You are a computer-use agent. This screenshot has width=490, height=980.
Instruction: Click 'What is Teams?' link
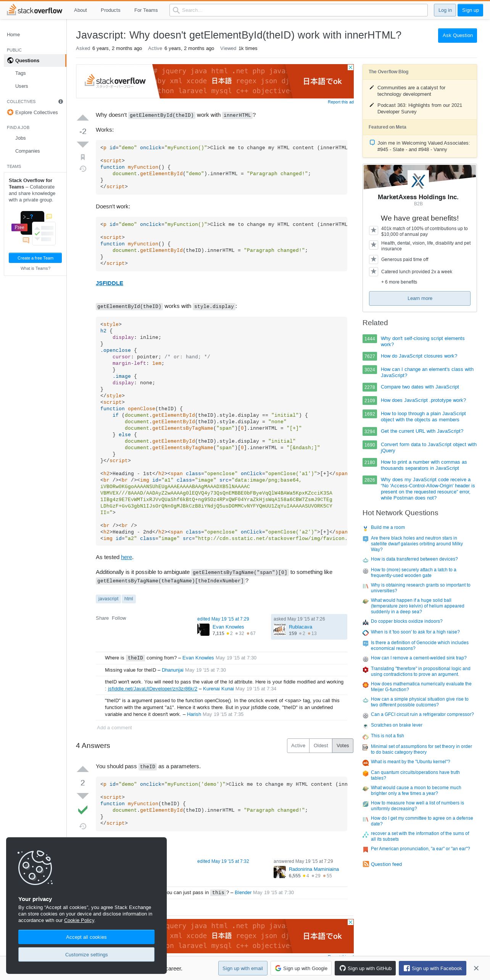(x=35, y=268)
